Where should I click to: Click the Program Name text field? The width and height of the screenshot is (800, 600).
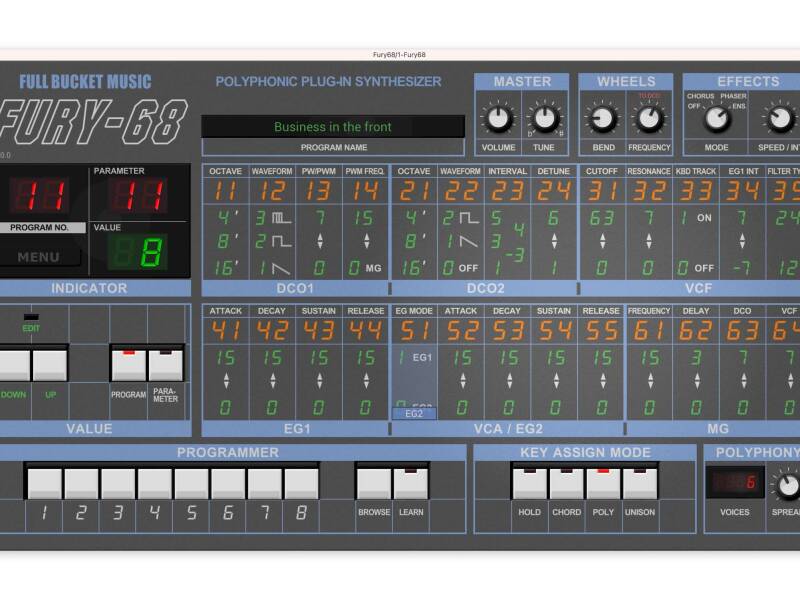(x=333, y=127)
